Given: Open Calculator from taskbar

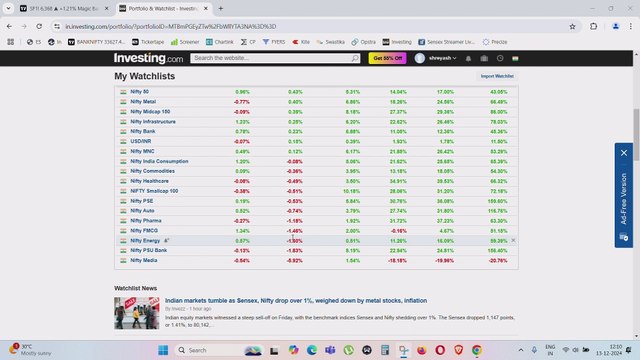Looking at the screenshot, I should [385, 350].
